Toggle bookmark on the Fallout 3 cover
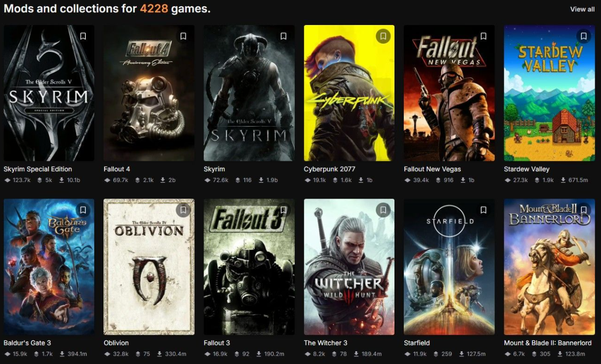The image size is (601, 364). (283, 210)
